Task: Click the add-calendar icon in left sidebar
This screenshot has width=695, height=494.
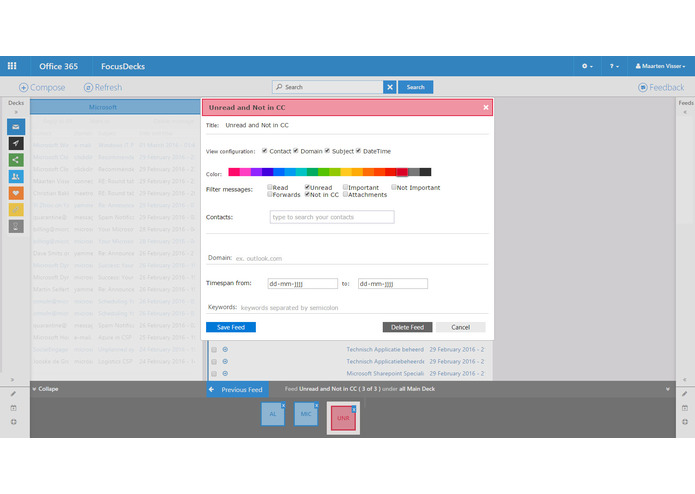Action: point(13,408)
